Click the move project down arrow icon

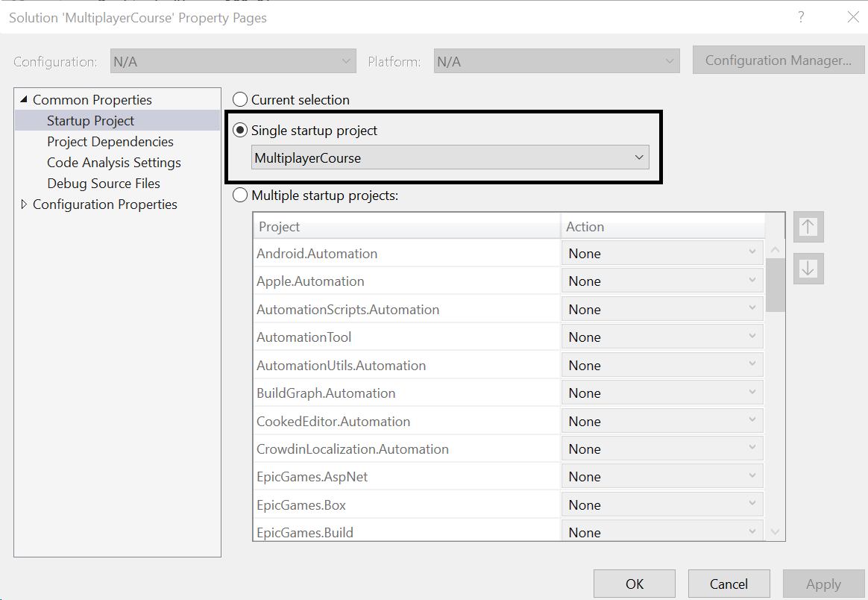[808, 269]
